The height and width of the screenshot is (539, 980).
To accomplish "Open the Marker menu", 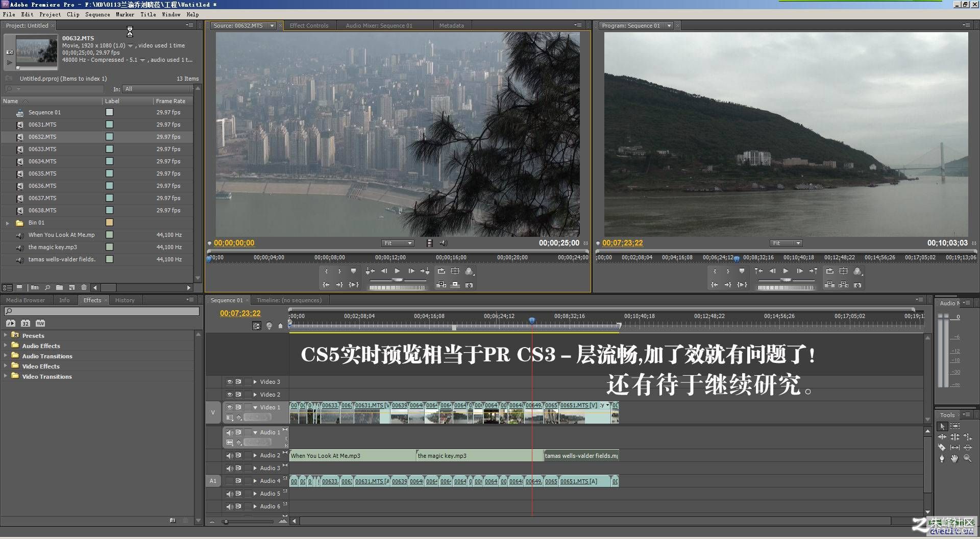I will (x=125, y=14).
